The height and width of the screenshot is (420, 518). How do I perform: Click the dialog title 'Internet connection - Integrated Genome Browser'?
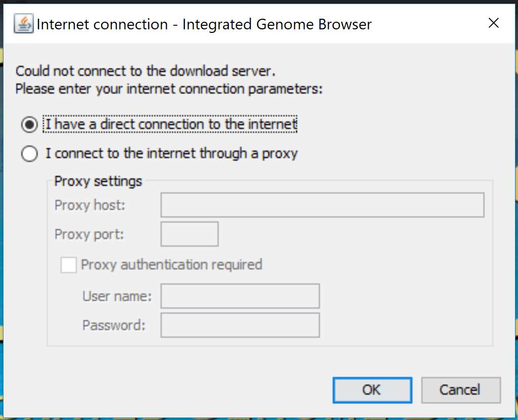204,24
